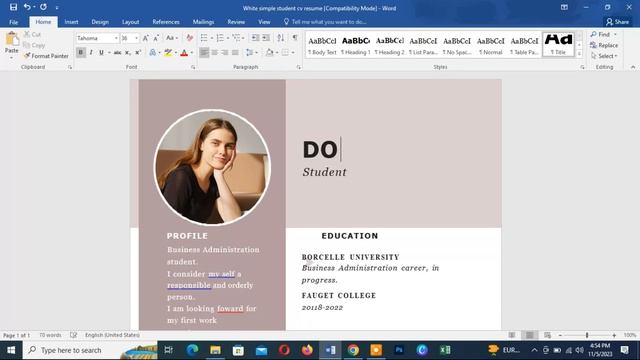Align text to the right

tap(224, 53)
